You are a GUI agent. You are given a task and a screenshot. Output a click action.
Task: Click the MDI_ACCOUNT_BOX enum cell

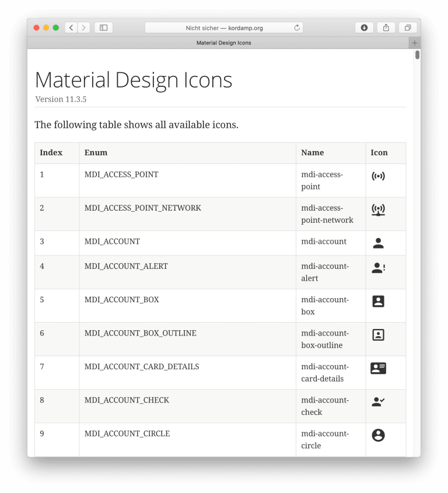tap(187, 306)
